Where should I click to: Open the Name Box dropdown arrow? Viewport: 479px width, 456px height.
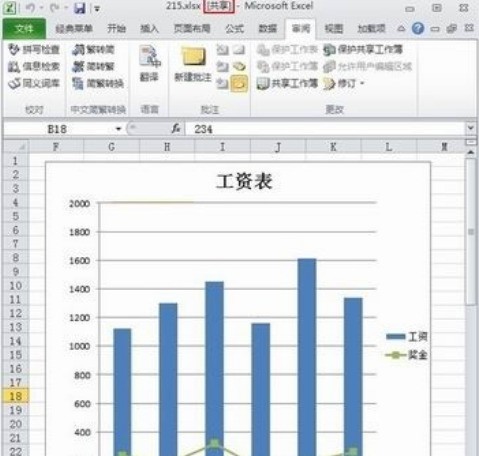pyautogui.click(x=118, y=129)
